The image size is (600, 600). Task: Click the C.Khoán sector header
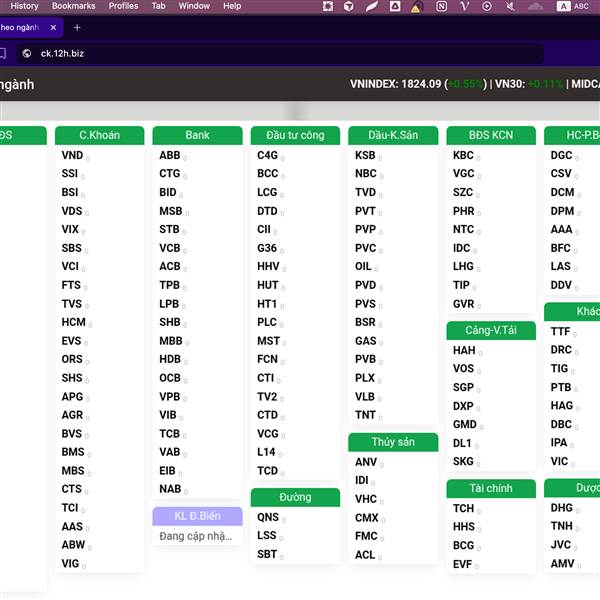click(x=99, y=135)
